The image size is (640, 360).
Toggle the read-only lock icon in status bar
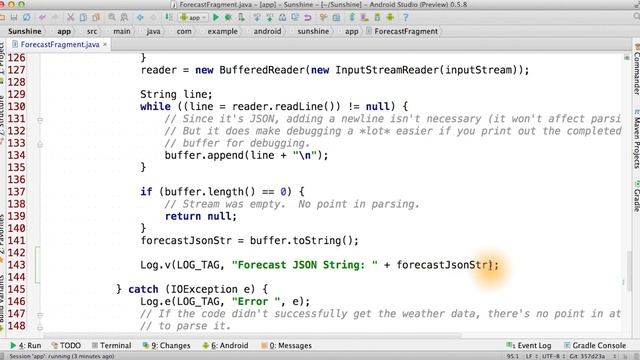click(626, 356)
